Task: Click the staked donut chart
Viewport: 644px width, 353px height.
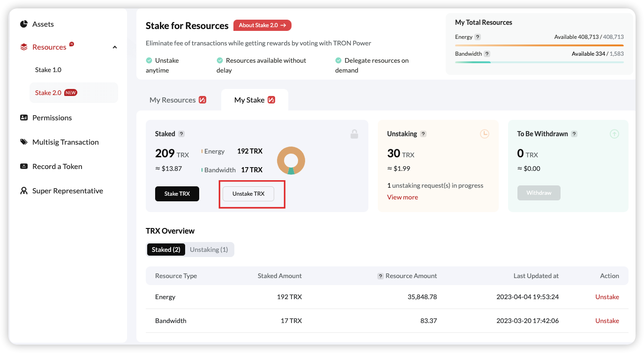Action: [291, 161]
